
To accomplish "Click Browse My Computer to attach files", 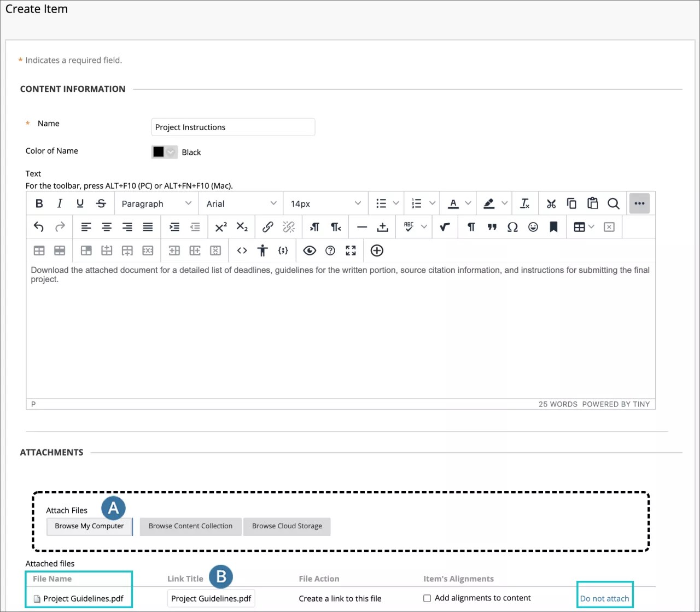I will 89,526.
